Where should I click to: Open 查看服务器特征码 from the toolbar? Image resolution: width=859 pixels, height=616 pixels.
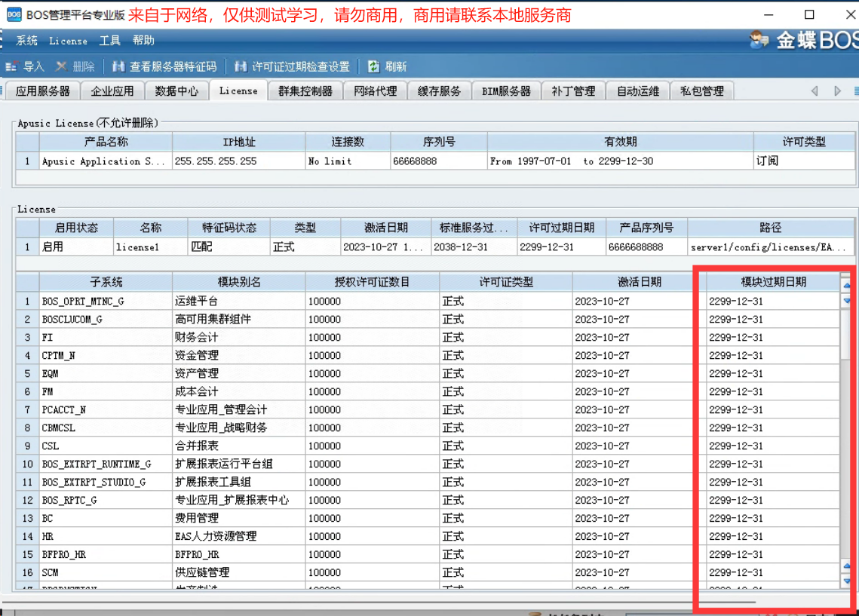[164, 67]
